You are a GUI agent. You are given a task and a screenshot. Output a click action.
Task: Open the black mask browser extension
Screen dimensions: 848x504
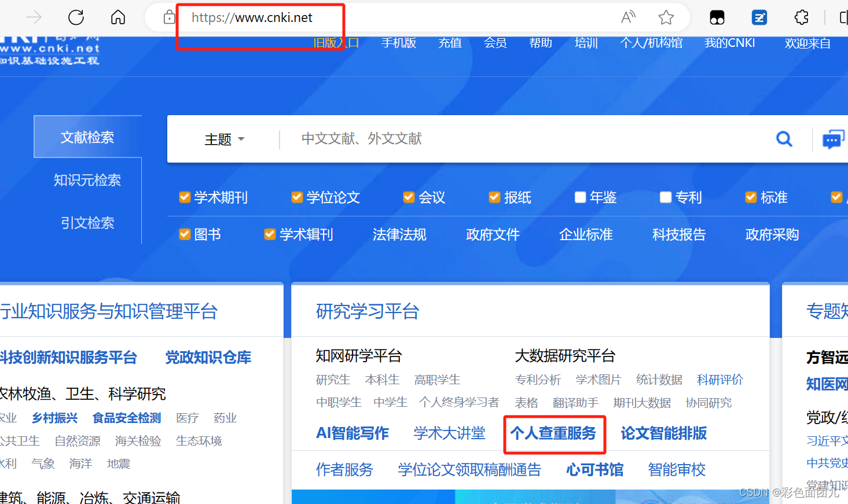[x=717, y=18]
